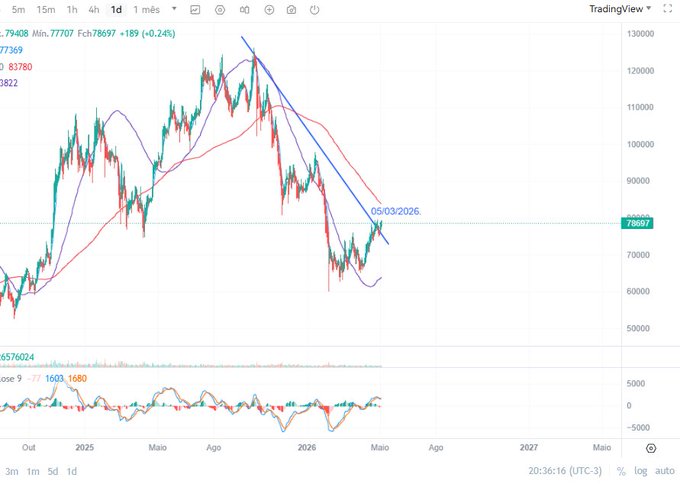Image resolution: width=680 pixels, height=484 pixels.
Task: Click the 130000 price axis label
Action: (640, 34)
